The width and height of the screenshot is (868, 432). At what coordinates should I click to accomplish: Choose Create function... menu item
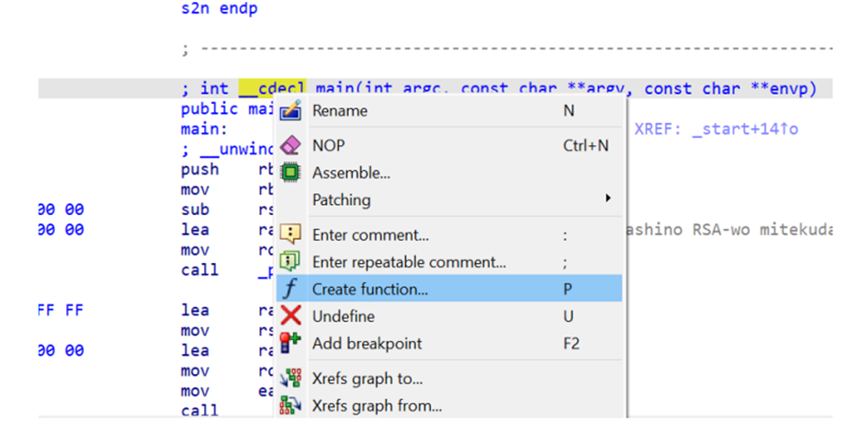[x=449, y=289]
